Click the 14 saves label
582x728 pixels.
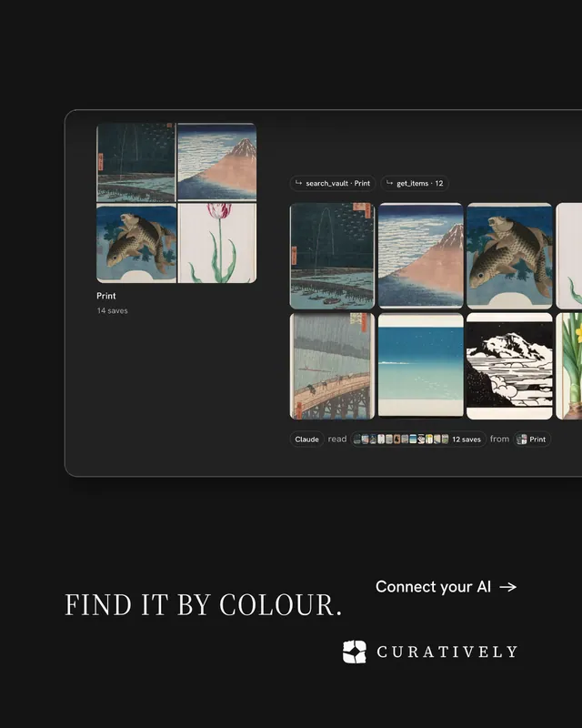tap(113, 310)
